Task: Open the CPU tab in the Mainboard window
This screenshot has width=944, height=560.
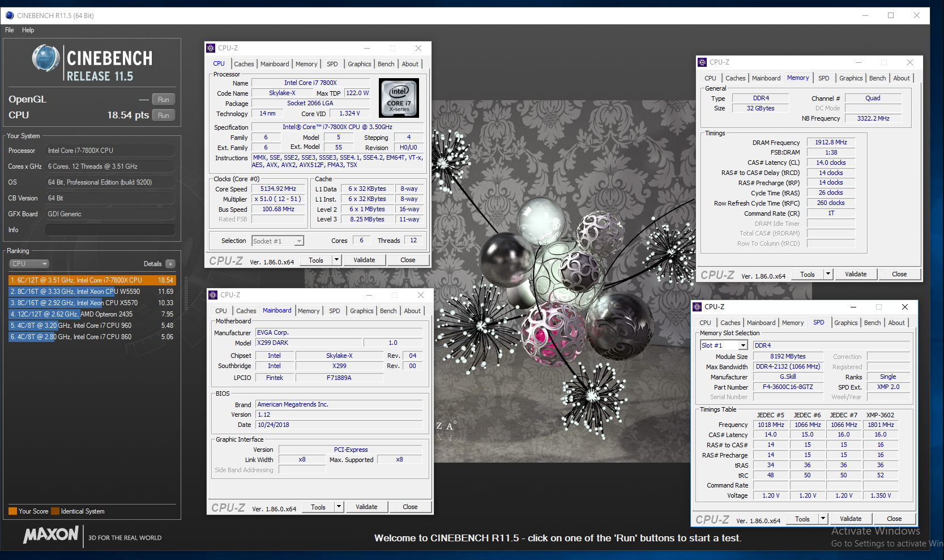Action: (221, 311)
